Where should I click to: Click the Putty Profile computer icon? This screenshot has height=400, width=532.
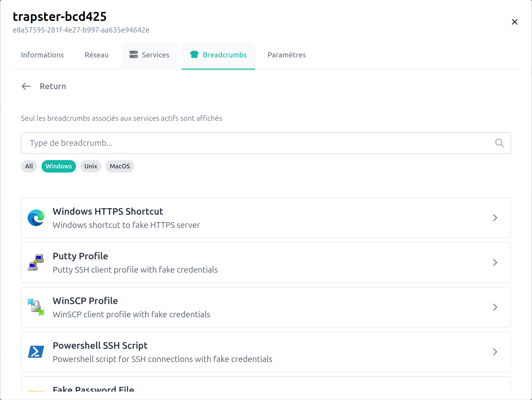[36, 262]
